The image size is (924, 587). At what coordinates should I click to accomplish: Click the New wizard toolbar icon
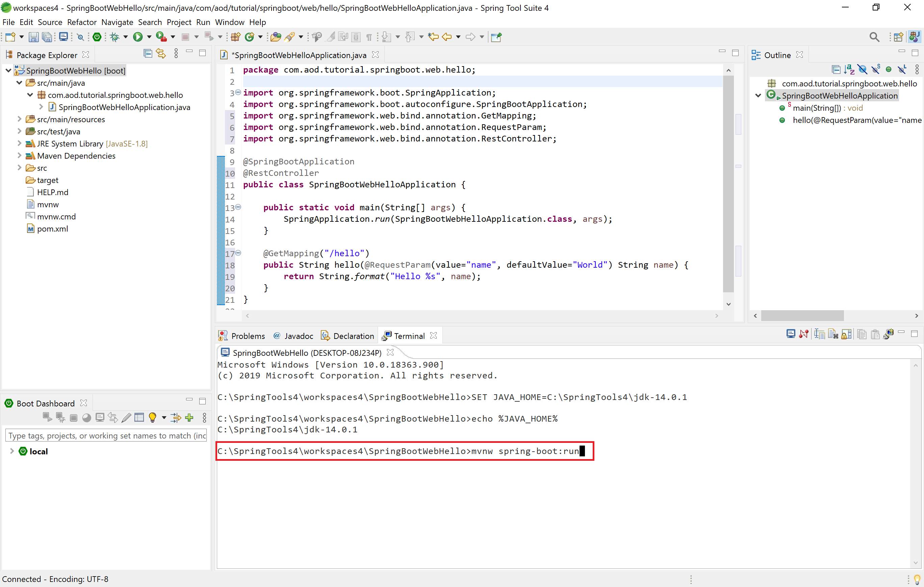pos(10,37)
